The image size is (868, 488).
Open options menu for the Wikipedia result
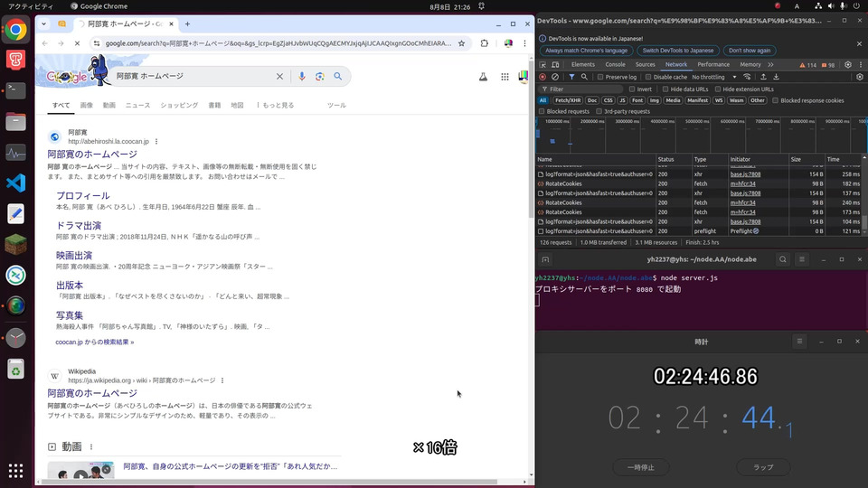tap(222, 380)
